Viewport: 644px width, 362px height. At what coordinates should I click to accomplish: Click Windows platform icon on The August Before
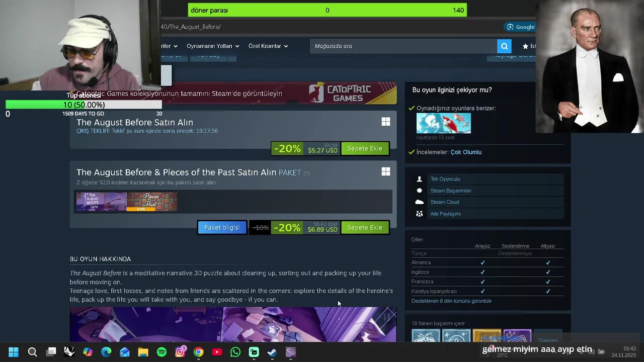tap(386, 122)
